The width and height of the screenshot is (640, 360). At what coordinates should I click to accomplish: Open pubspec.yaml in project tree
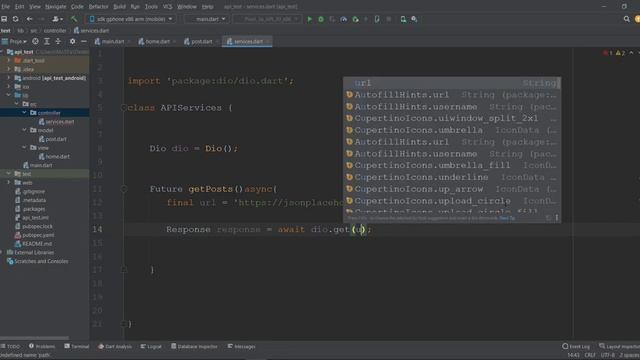[35, 235]
